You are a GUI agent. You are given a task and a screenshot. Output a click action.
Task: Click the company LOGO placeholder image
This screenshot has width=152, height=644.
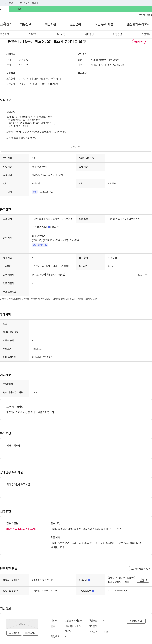[x=22, y=623]
